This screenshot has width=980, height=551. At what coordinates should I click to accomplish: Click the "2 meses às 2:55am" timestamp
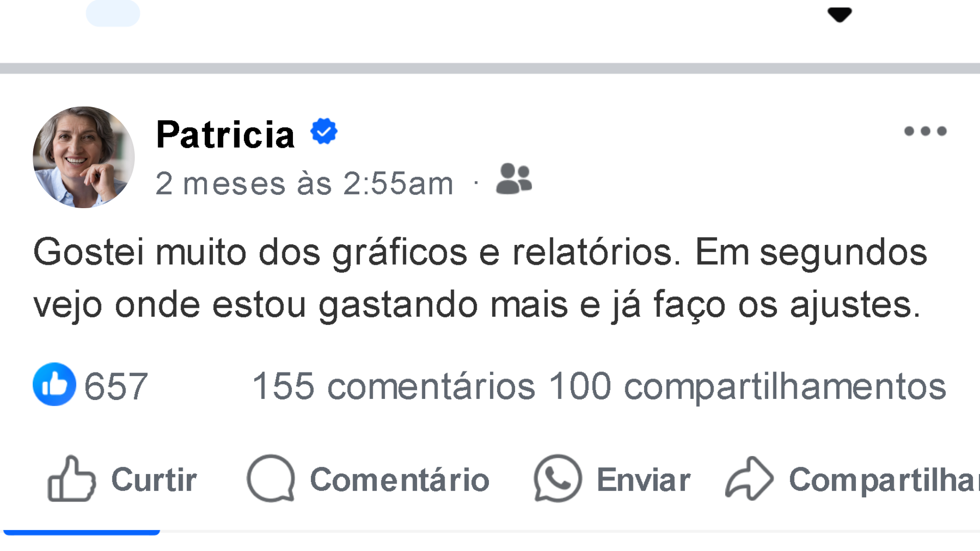(304, 183)
